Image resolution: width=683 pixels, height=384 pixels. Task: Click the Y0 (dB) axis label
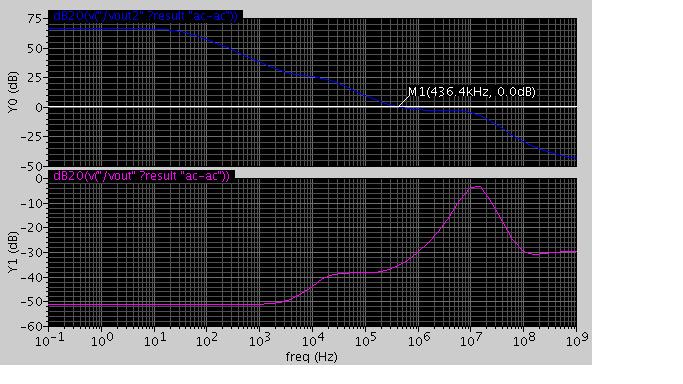(14, 92)
